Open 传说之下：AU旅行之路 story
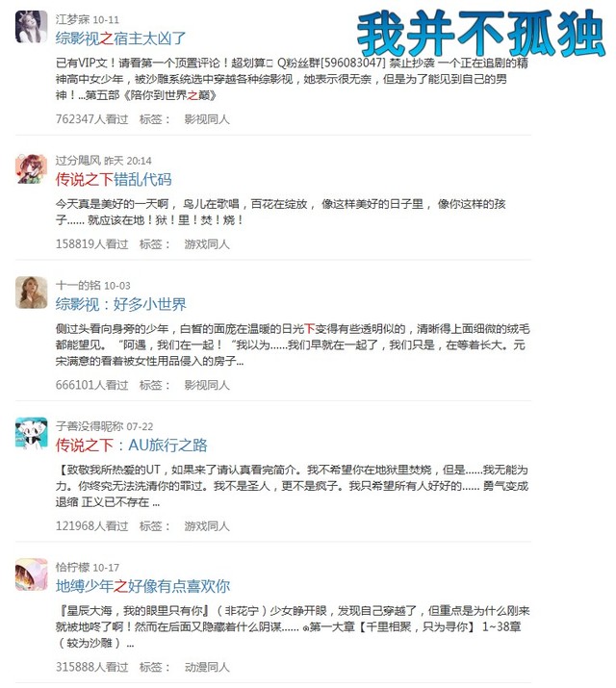This screenshot has height=688, width=616. coord(131,445)
